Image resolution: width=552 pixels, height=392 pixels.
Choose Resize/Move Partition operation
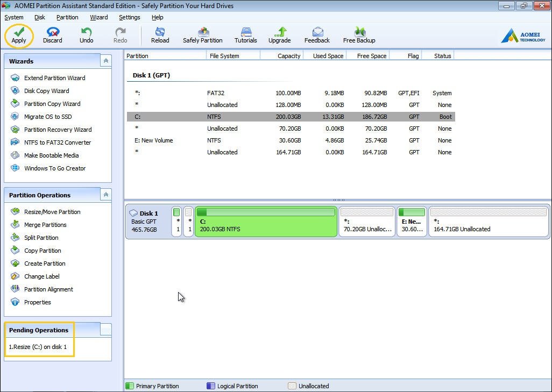[x=46, y=212]
